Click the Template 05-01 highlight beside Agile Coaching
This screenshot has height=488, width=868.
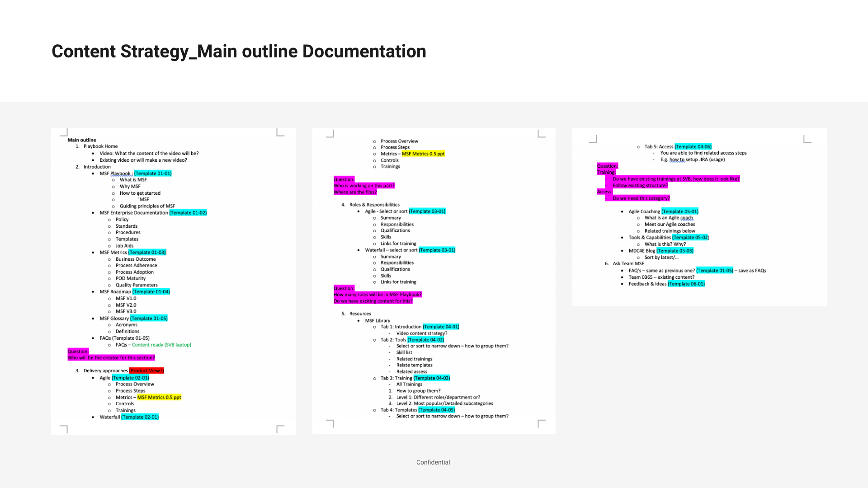680,211
